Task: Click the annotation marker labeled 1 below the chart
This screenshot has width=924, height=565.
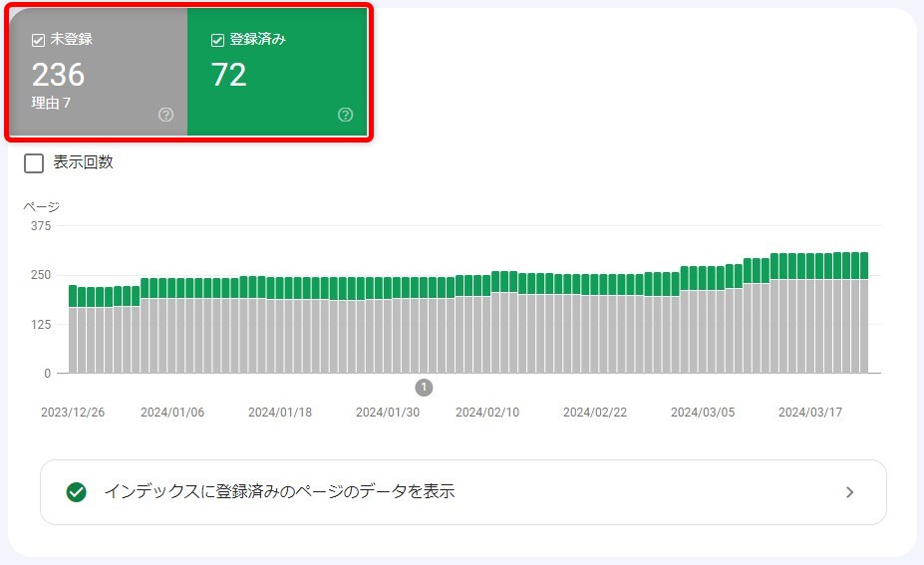Action: click(x=424, y=388)
